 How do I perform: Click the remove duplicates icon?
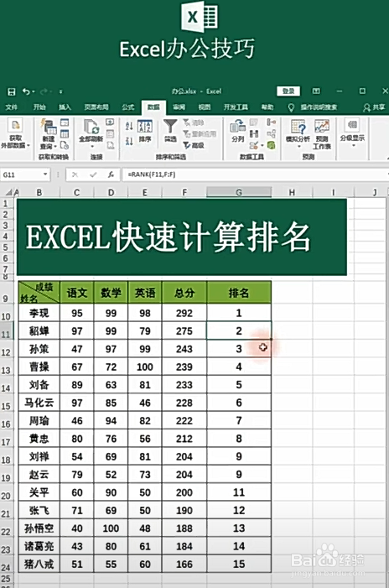(x=254, y=134)
